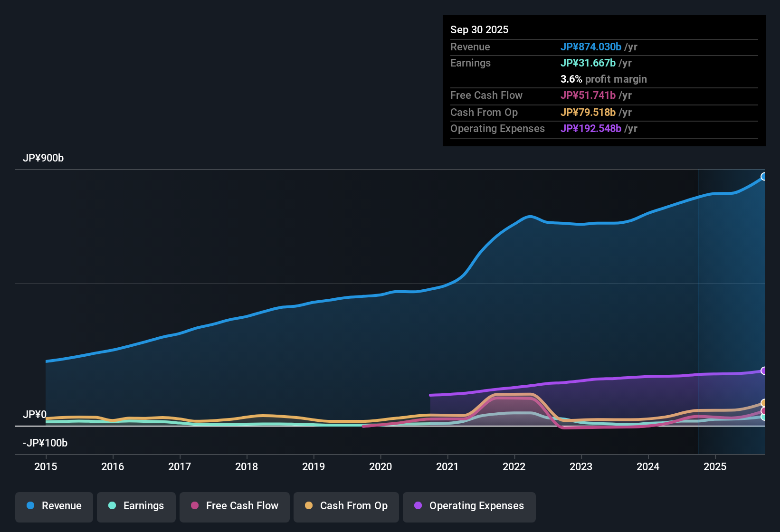Click the purple Operating Expenses legend dot
This screenshot has width=780, height=532.
tap(418, 506)
